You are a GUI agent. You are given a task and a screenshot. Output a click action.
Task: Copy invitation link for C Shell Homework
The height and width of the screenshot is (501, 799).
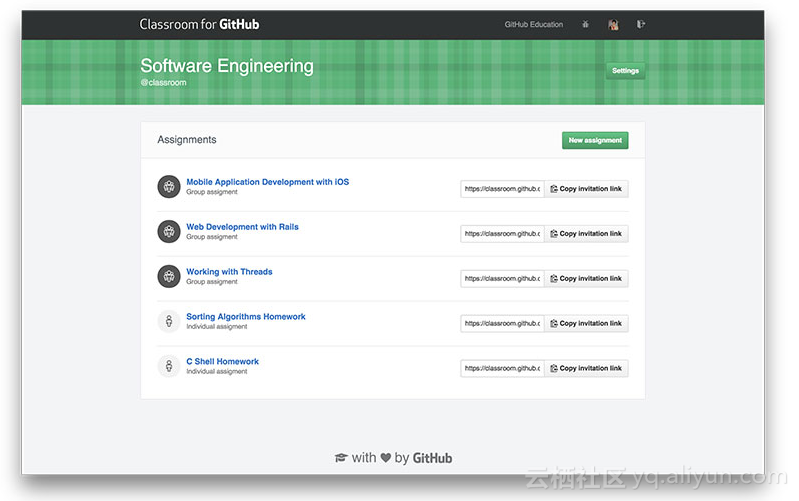tap(586, 368)
